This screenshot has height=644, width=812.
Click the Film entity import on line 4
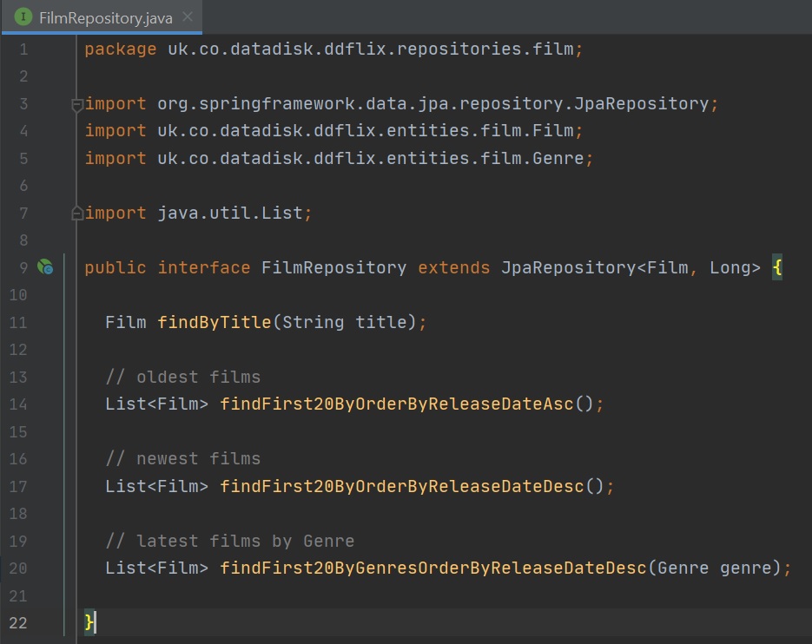point(333,131)
